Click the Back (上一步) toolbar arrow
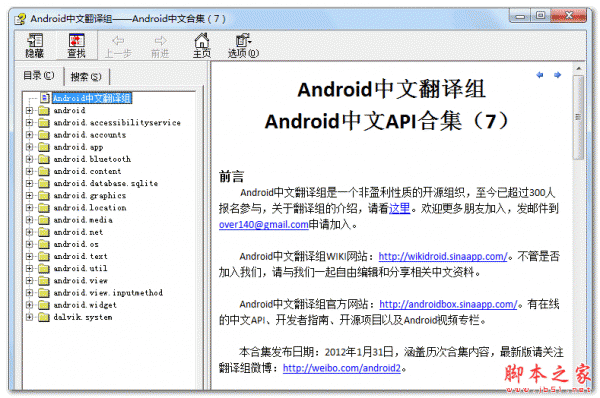The width and height of the screenshot is (600, 398). pyautogui.click(x=118, y=46)
